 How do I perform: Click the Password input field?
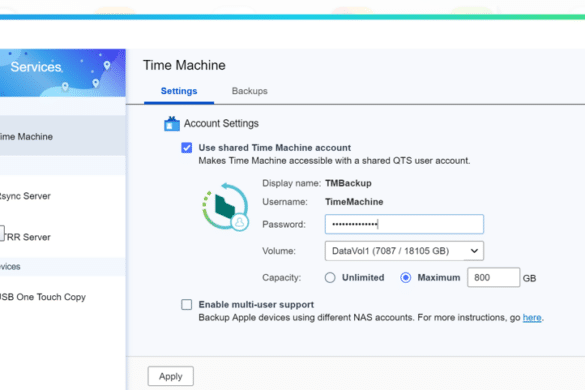(x=404, y=224)
